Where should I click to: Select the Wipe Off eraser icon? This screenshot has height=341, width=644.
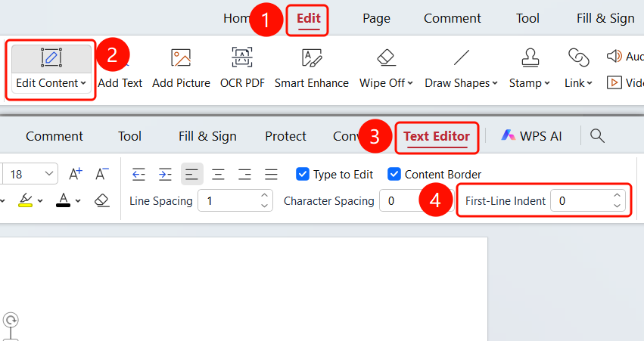click(387, 57)
